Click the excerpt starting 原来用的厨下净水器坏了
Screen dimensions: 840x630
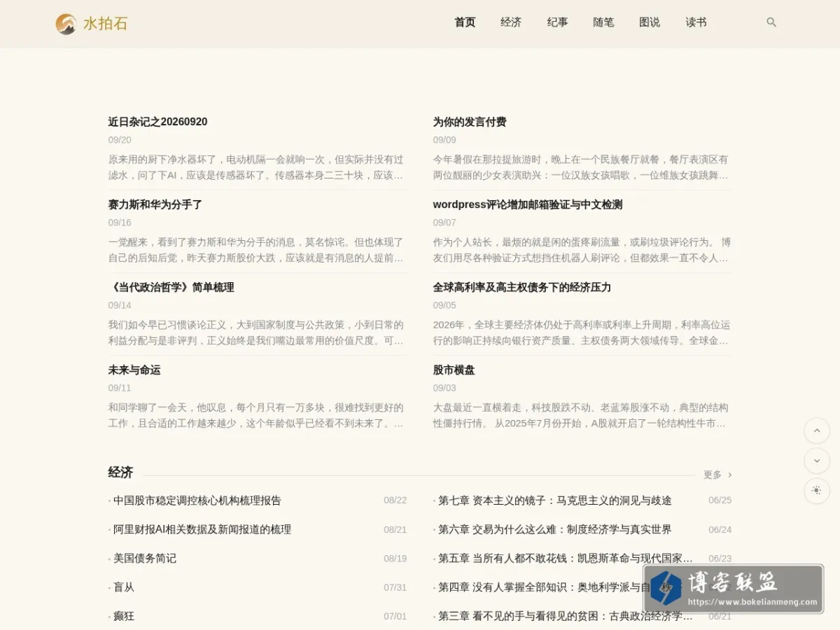256,167
